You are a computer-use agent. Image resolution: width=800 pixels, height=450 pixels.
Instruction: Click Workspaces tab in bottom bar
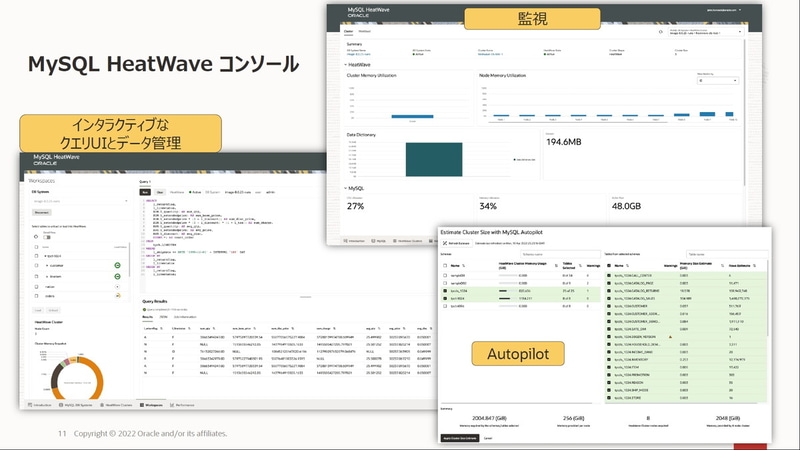pos(152,405)
